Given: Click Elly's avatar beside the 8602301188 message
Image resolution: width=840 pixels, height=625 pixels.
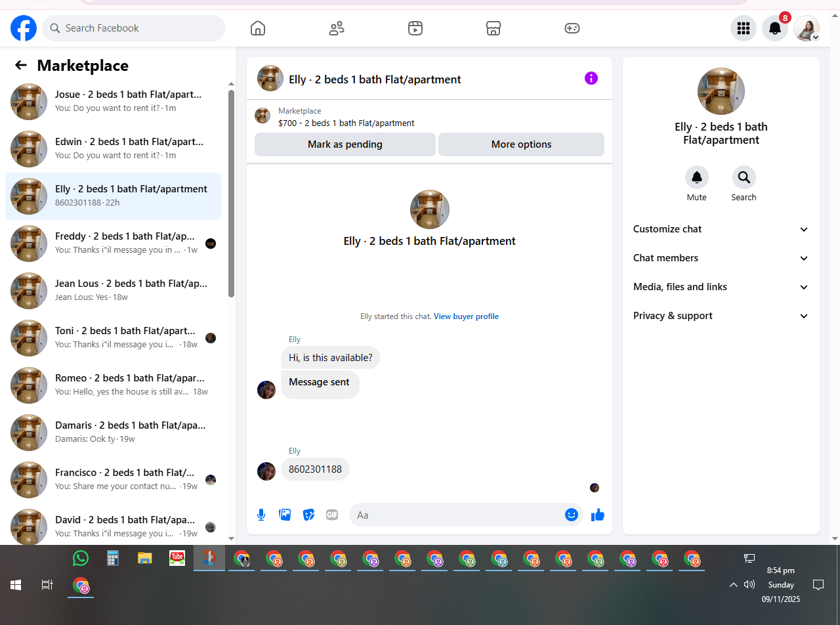Looking at the screenshot, I should [x=266, y=471].
